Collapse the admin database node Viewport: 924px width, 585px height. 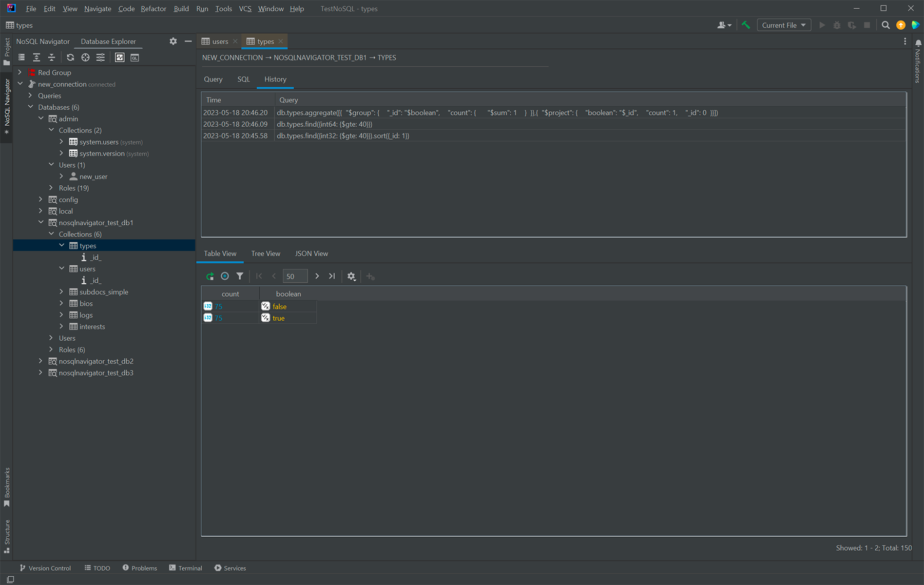[x=41, y=119]
